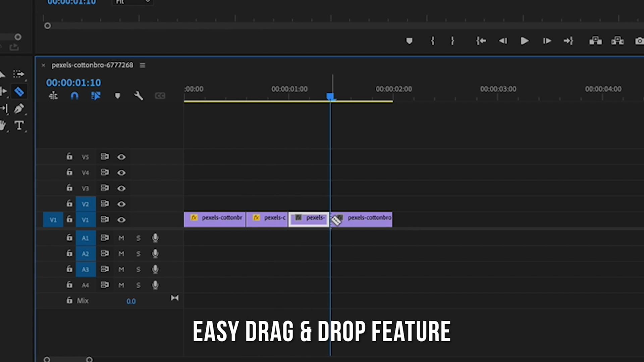Toggle sync lock on track A2
Screen dimensions: 644x362
click(x=105, y=253)
